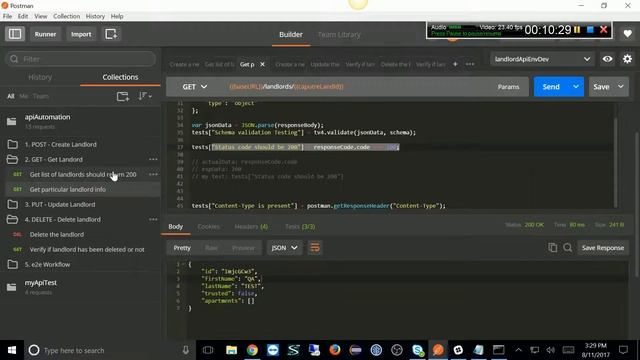The image size is (640, 360).
Task: Add a new request tab with plus
Action: (x=455, y=64)
